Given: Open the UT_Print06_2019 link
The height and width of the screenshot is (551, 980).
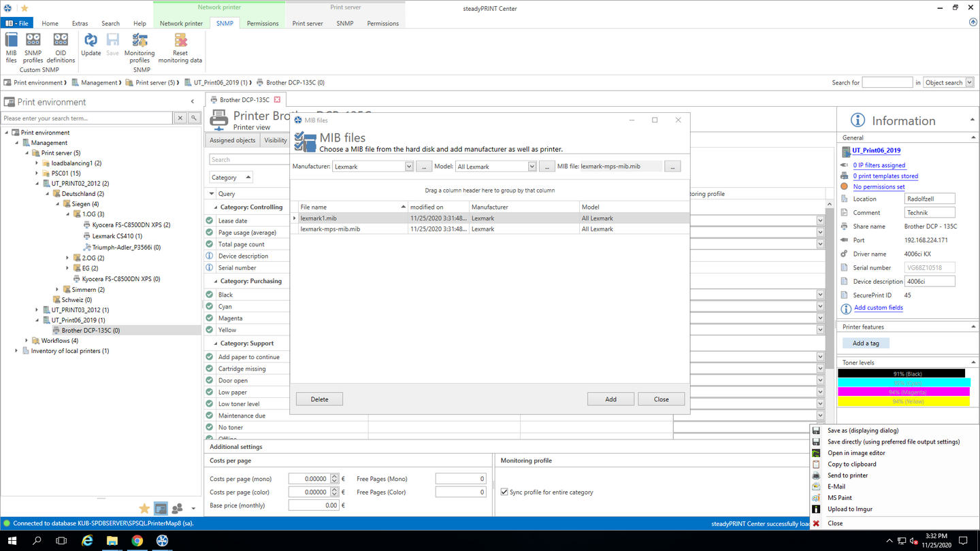Looking at the screenshot, I should pyautogui.click(x=876, y=150).
